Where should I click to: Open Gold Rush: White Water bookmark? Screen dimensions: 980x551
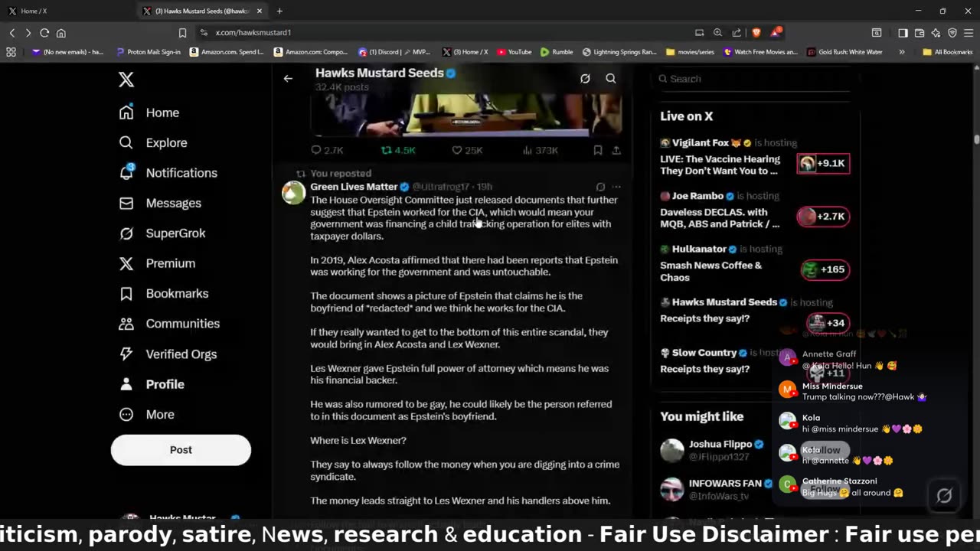click(844, 52)
